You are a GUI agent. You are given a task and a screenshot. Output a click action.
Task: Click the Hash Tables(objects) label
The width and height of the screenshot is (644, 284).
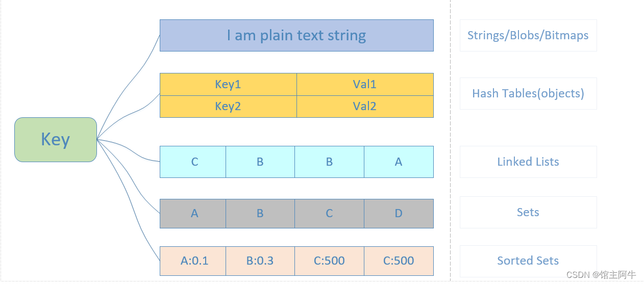pyautogui.click(x=528, y=93)
